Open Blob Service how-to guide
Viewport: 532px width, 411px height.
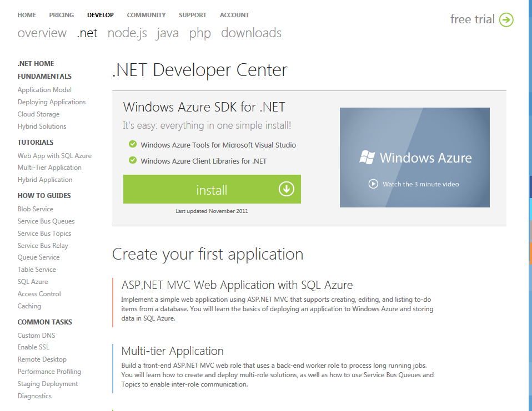pyautogui.click(x=36, y=209)
